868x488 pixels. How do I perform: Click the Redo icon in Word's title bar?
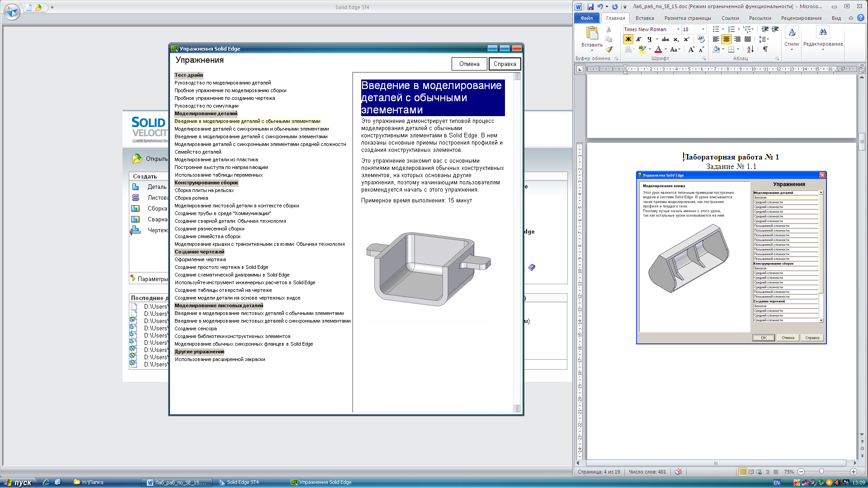[615, 7]
